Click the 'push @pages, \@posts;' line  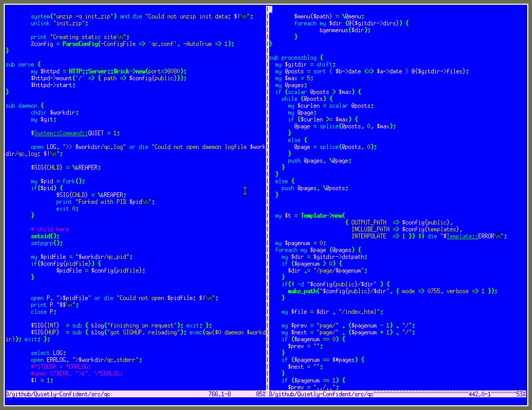(315, 188)
